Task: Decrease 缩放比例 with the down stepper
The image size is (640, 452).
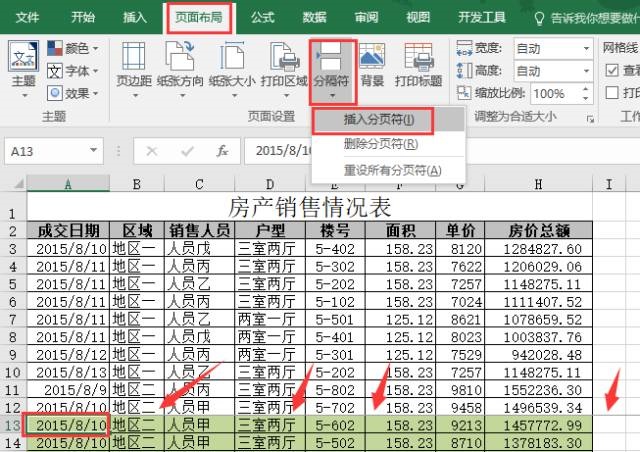Action: pos(586,98)
